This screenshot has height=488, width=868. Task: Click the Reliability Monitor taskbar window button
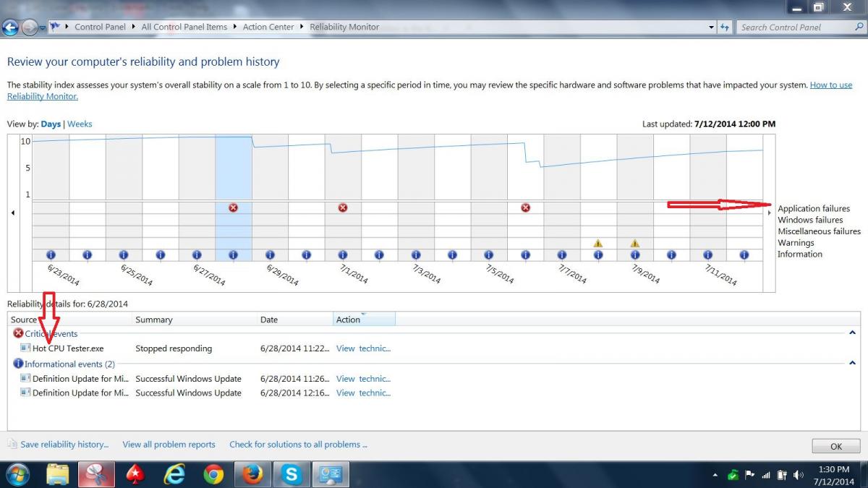click(331, 474)
